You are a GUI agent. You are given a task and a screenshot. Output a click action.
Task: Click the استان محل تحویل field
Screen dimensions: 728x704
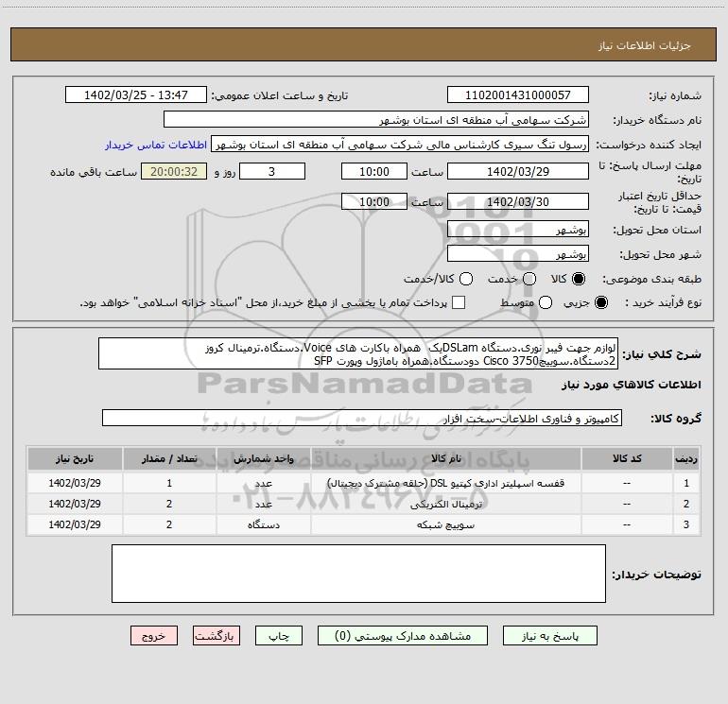click(x=518, y=230)
